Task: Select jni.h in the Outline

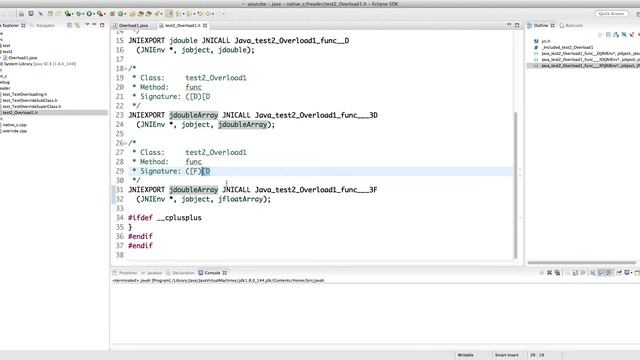Action: pos(546,41)
